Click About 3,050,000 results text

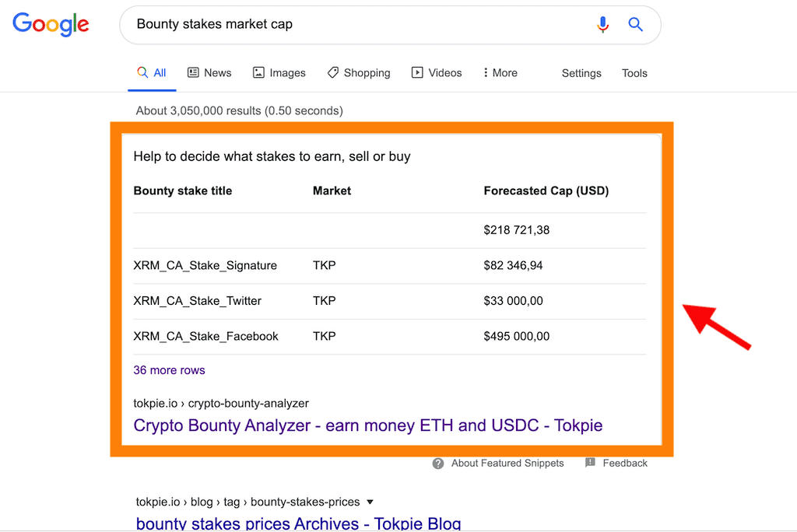240,110
